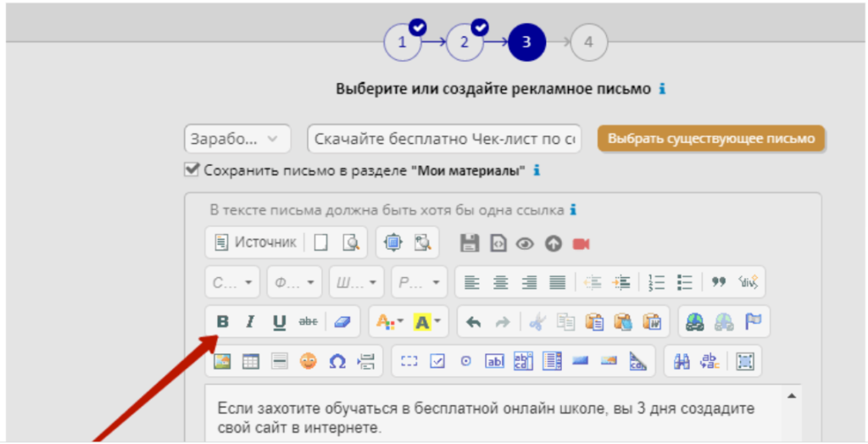Toggle 'Сохранить письмо в разделе' checkbox

pyautogui.click(x=192, y=169)
